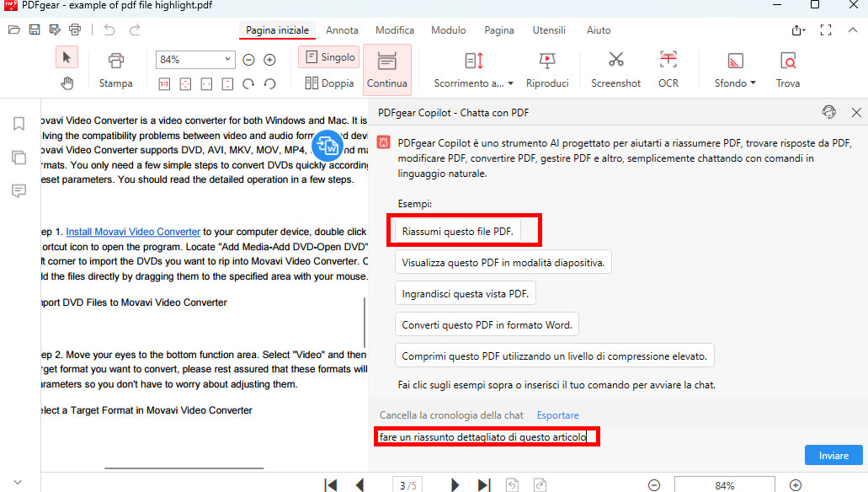Redo the last action
This screenshot has width=868, height=492.
pyautogui.click(x=135, y=29)
